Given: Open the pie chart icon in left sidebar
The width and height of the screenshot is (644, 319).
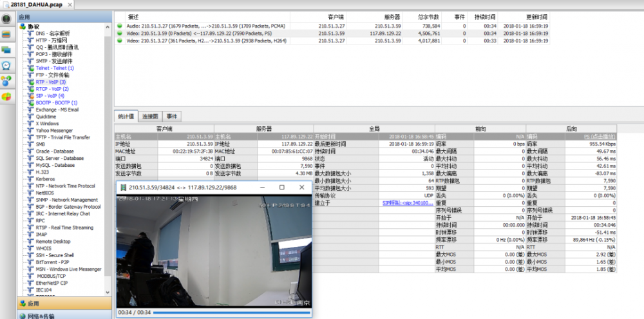Looking at the screenshot, I should click(6, 97).
